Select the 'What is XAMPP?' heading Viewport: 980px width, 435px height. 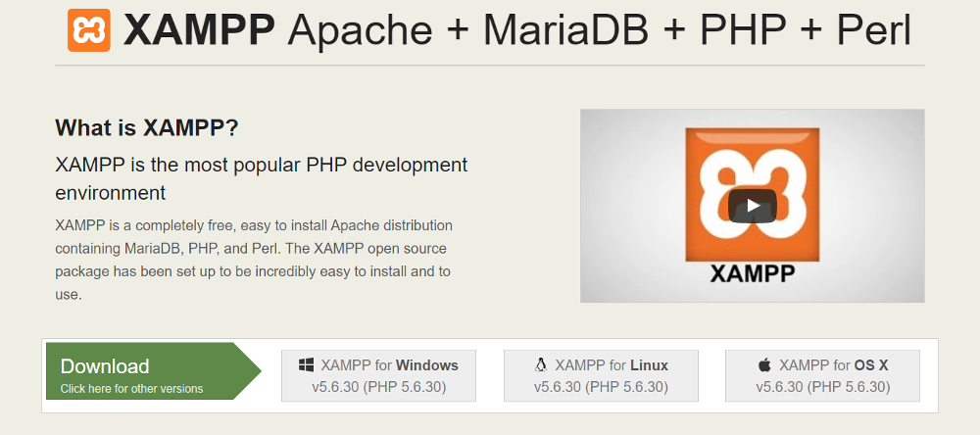click(147, 128)
